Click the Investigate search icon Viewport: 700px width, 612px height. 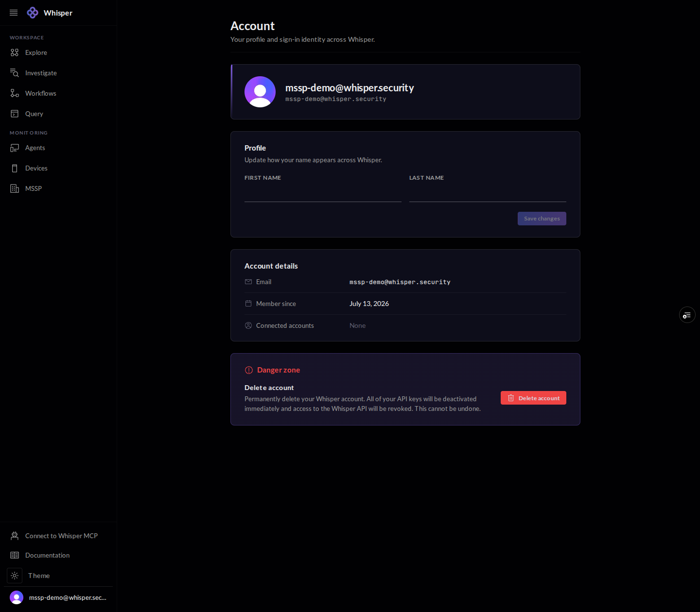[15, 73]
